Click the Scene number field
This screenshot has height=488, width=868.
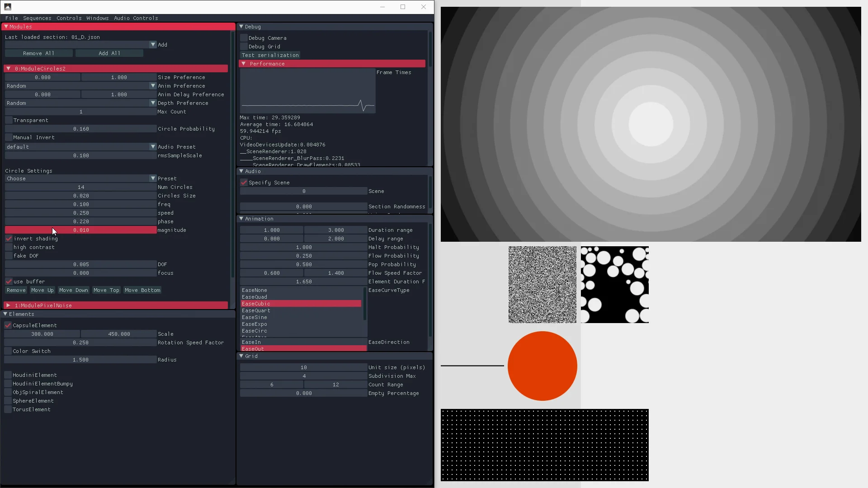(x=303, y=191)
